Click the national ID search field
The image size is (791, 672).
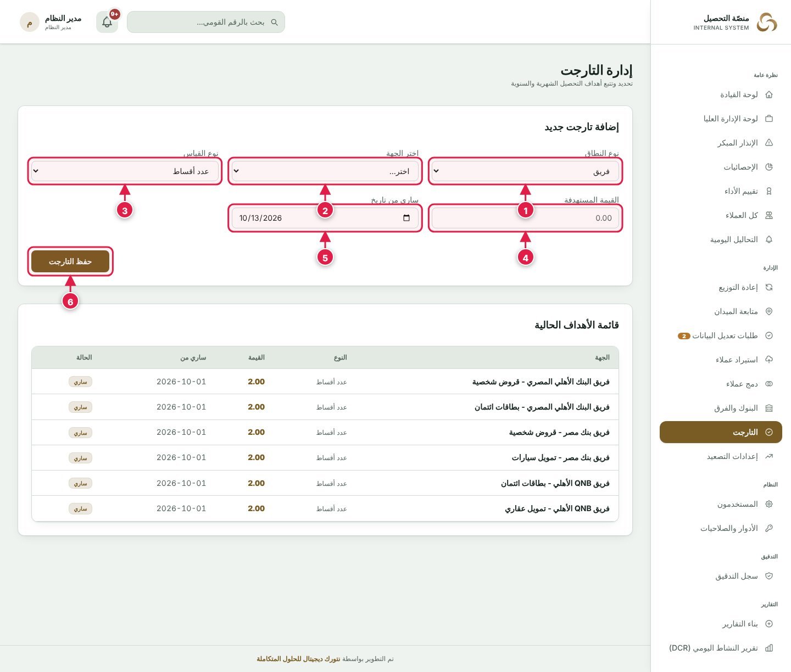click(x=206, y=22)
